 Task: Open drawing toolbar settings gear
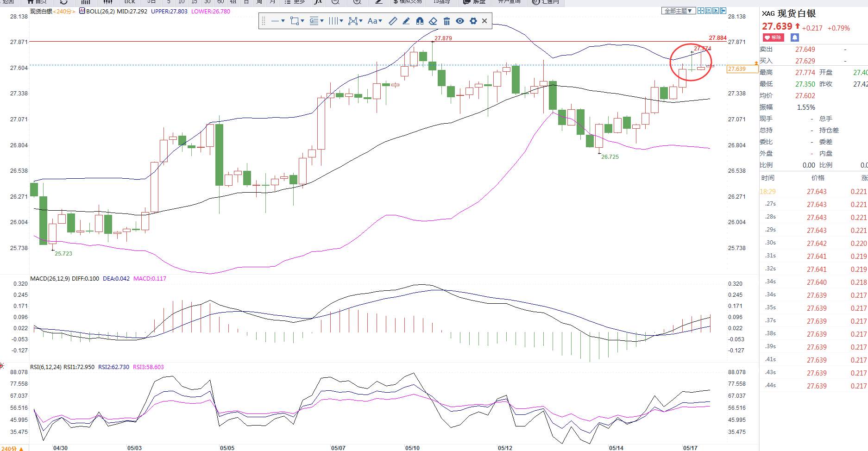[473, 21]
